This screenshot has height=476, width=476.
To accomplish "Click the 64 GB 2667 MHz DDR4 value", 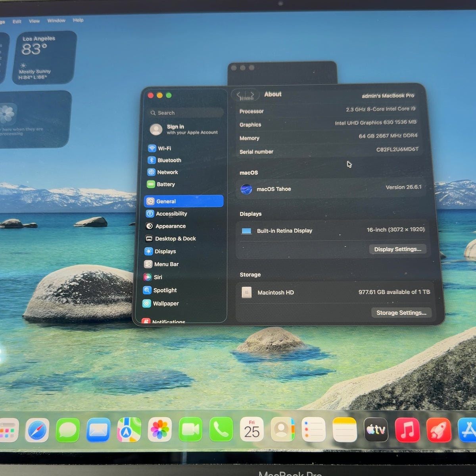I will click(388, 136).
